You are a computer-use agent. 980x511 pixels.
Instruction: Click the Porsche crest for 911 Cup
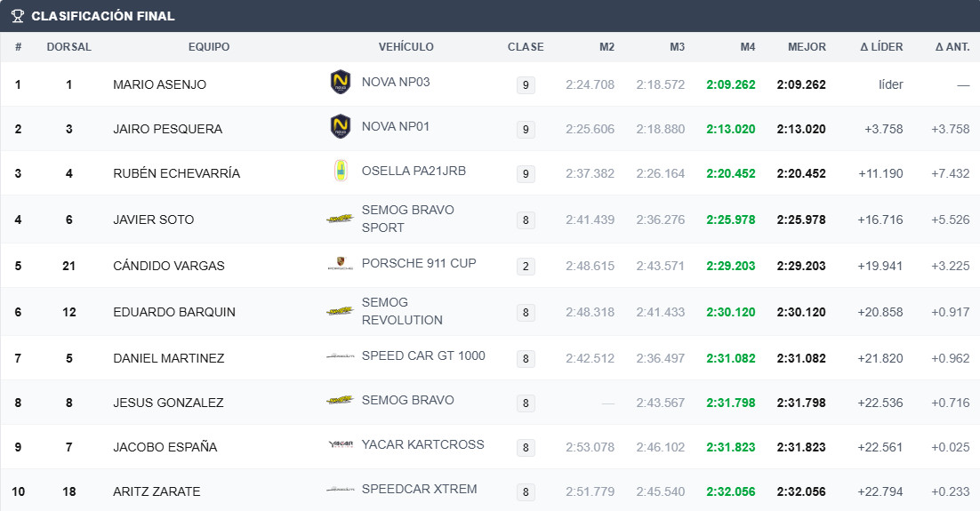pos(340,263)
